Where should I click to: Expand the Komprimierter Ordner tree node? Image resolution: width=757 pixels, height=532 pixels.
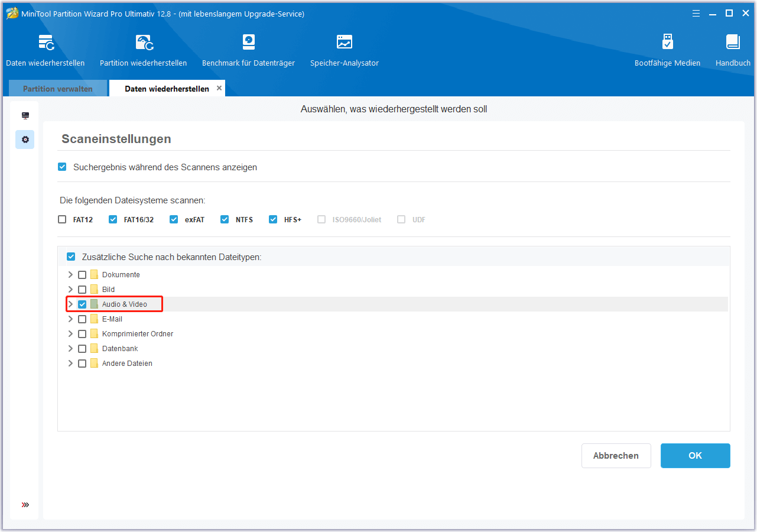click(x=70, y=334)
